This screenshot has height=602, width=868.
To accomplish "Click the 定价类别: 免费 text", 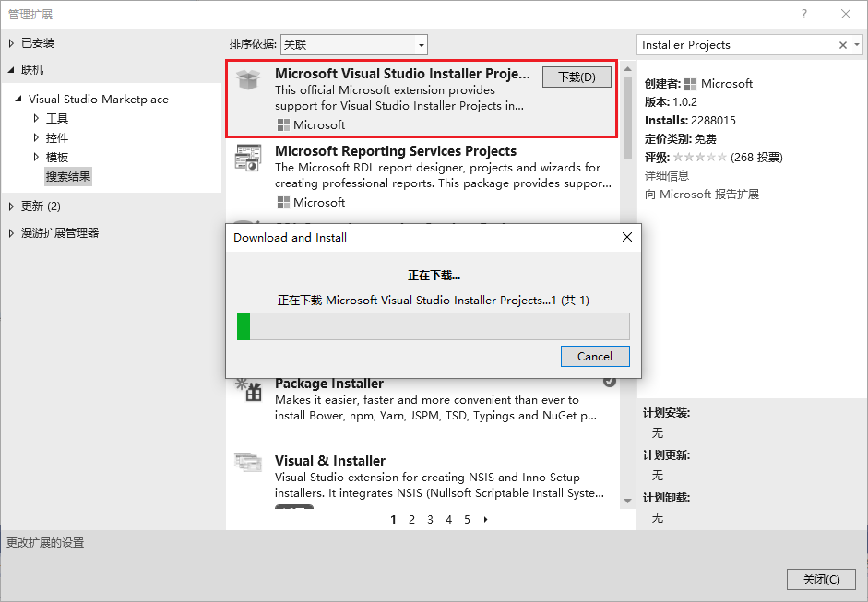I will click(681, 139).
